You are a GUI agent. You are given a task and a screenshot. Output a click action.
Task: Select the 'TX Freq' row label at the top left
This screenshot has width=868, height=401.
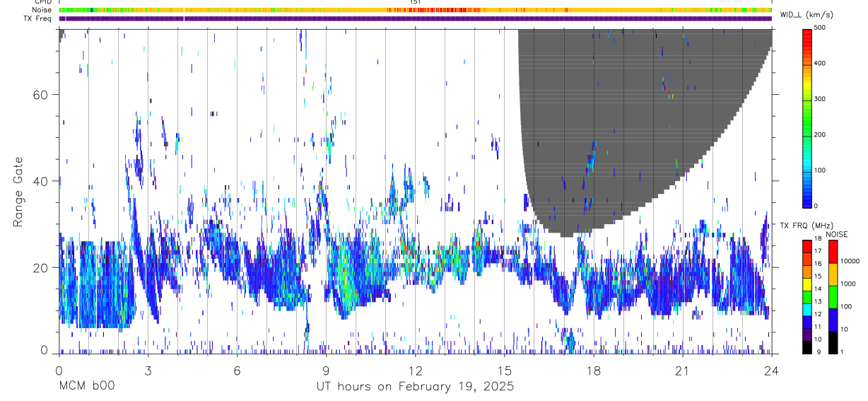[38, 18]
